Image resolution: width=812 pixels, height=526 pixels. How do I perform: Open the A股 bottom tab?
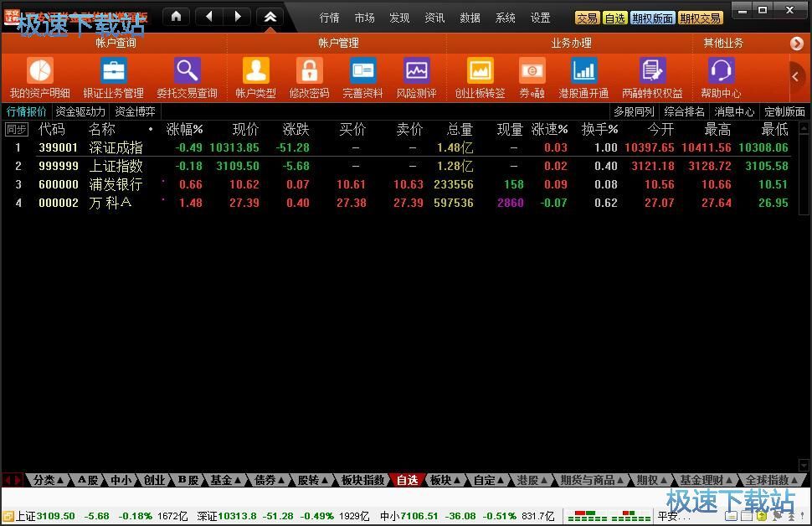tap(88, 481)
